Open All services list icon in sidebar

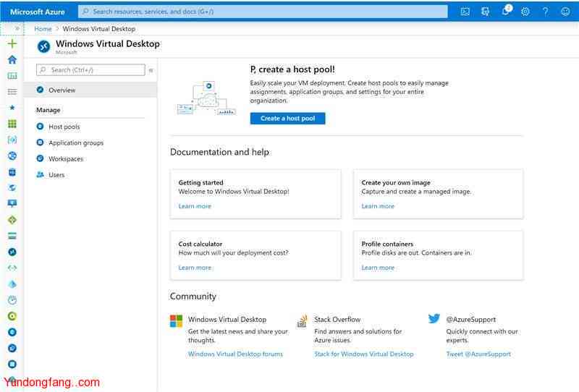click(12, 92)
